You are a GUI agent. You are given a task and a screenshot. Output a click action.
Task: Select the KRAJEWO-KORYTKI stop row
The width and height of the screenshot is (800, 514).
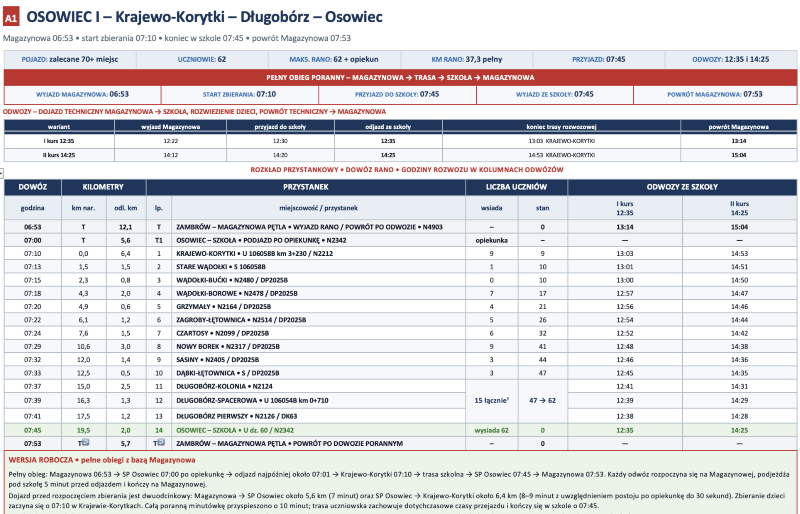point(401,254)
